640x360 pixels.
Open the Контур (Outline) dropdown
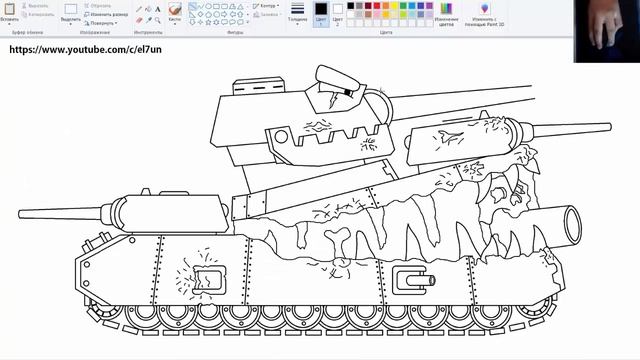266,6
